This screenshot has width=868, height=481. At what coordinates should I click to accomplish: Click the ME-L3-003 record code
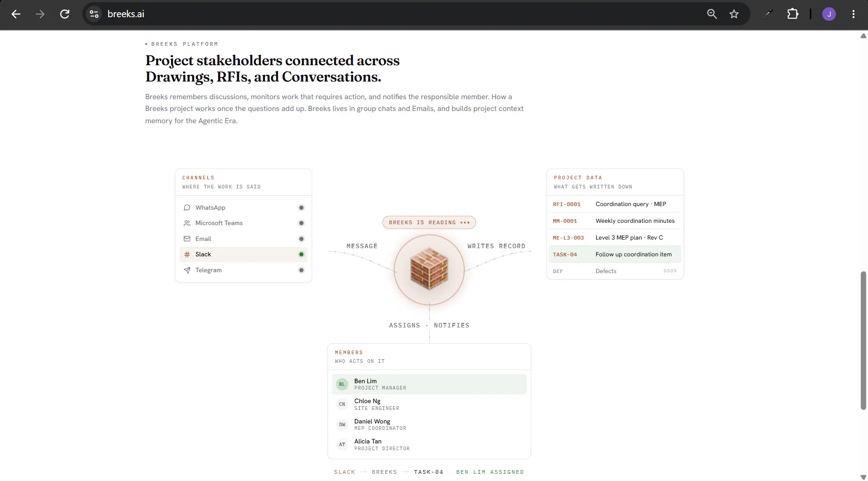pos(568,238)
